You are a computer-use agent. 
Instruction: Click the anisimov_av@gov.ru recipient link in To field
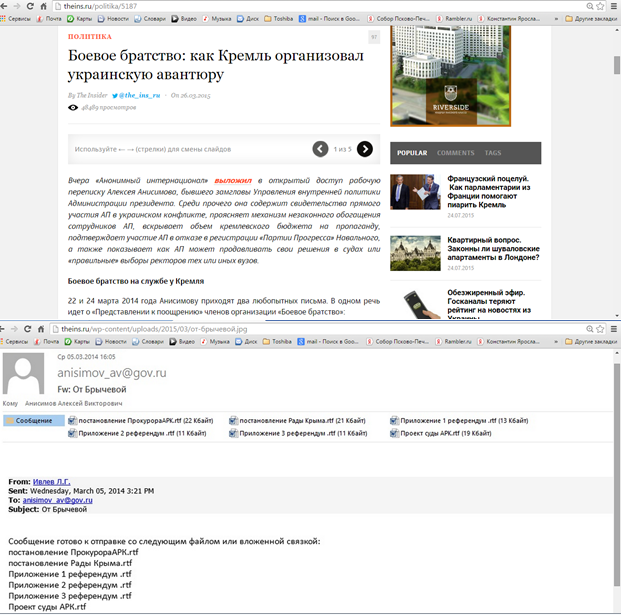click(57, 500)
